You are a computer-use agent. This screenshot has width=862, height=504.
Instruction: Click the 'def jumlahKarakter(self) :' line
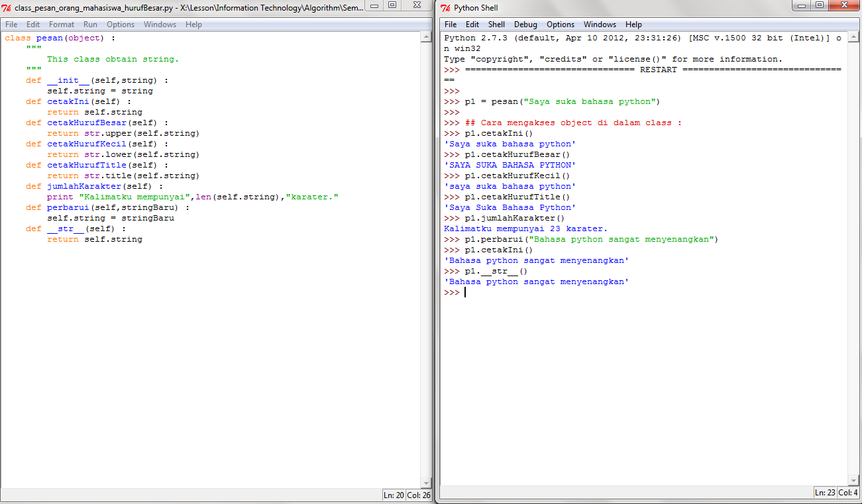tap(94, 186)
